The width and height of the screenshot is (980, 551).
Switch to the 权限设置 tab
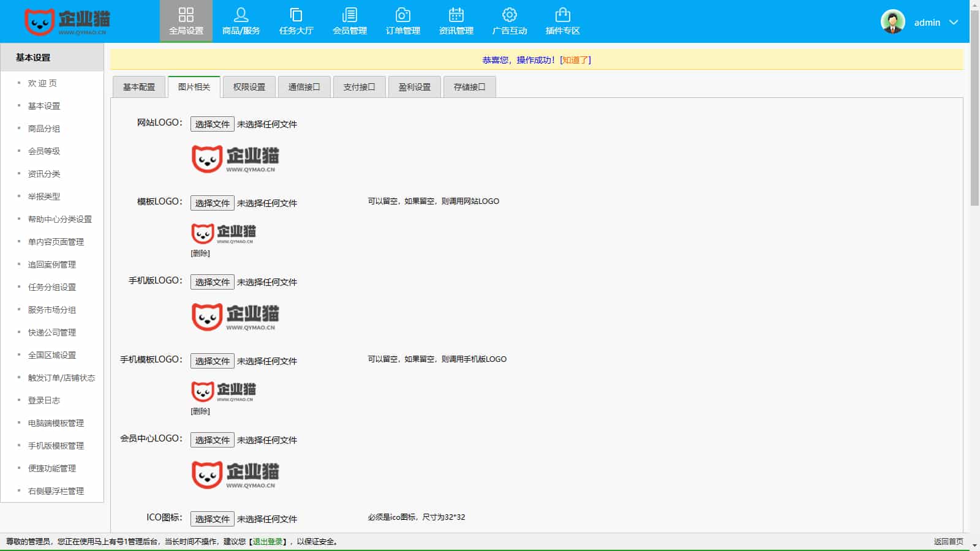(x=249, y=87)
